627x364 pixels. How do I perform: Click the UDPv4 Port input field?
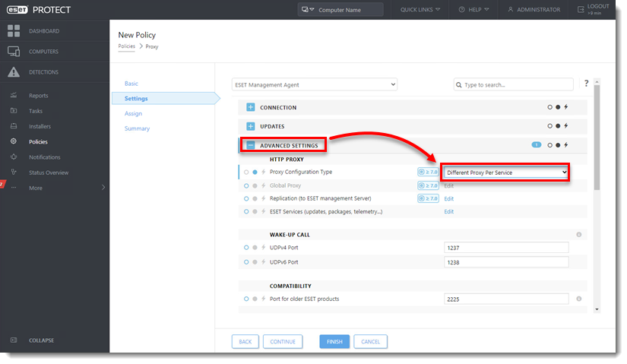(506, 248)
